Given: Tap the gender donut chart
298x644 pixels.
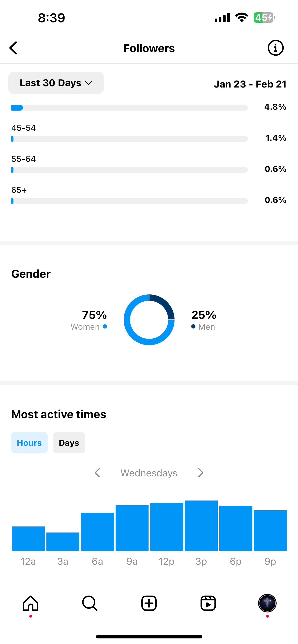Looking at the screenshot, I should pyautogui.click(x=149, y=320).
